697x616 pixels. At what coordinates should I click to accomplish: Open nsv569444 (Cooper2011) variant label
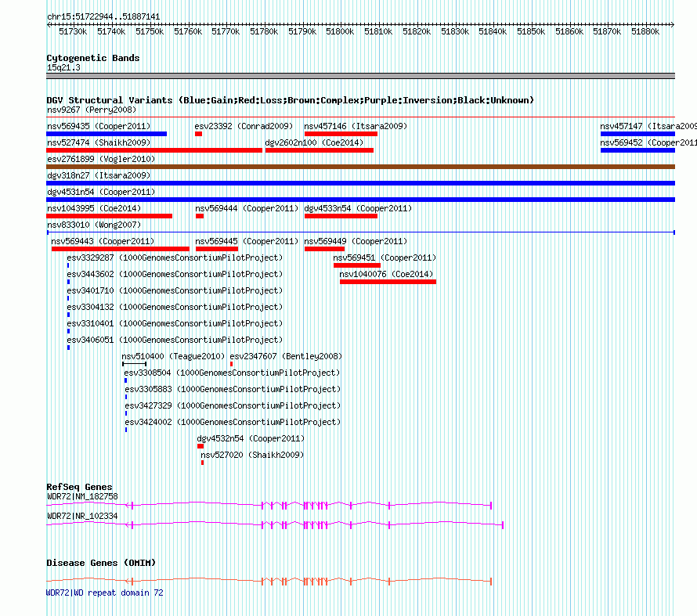pos(247,208)
